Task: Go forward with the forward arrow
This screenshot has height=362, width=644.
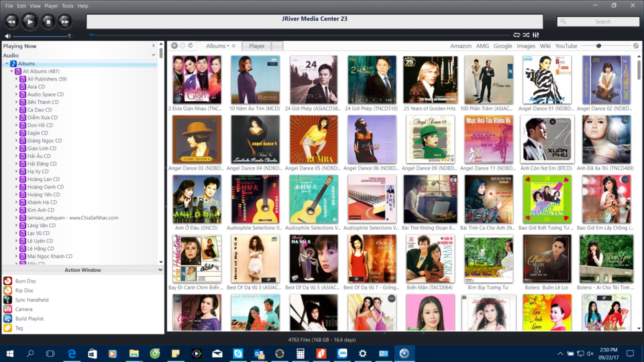Action: point(182,46)
